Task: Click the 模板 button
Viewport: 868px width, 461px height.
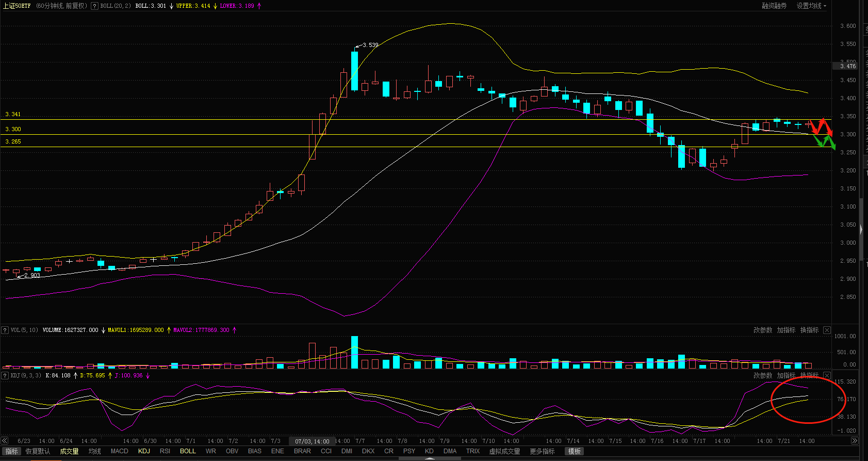Action: tap(574, 451)
